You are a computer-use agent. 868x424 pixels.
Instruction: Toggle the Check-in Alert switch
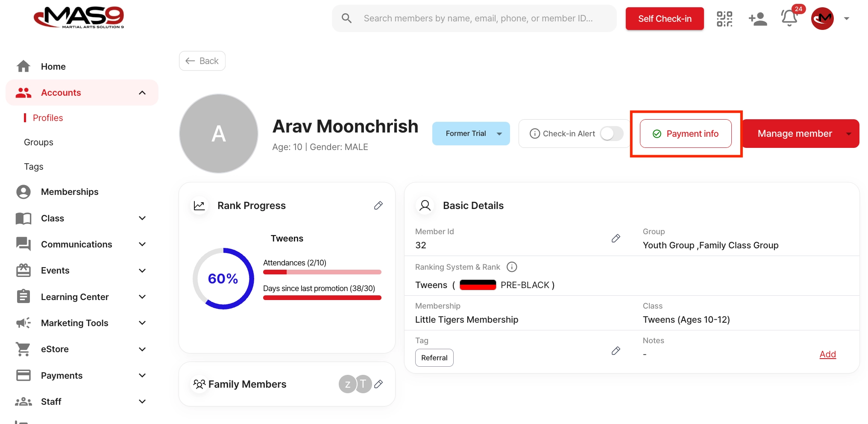611,134
